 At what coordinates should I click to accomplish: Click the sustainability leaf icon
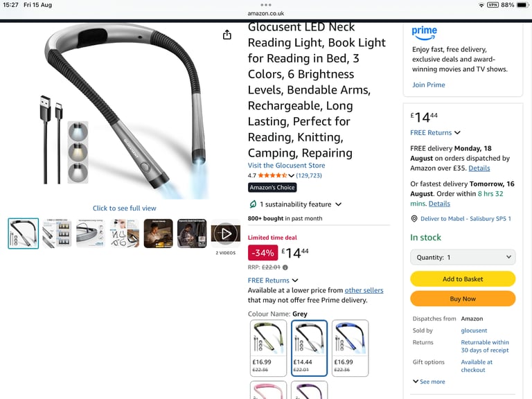click(x=253, y=204)
